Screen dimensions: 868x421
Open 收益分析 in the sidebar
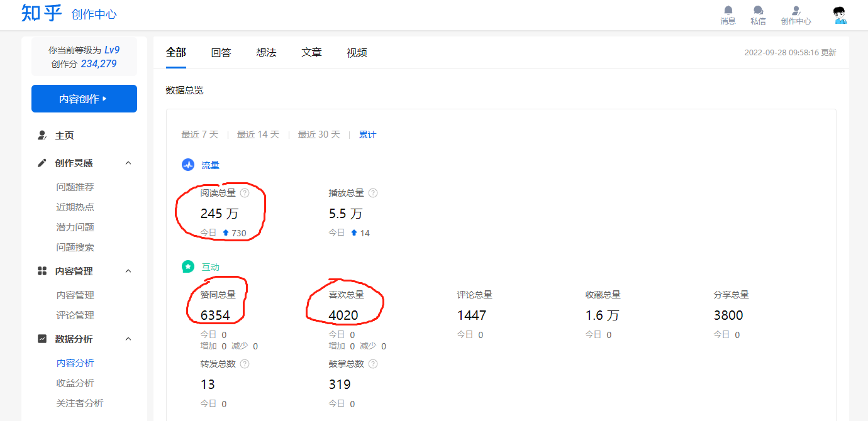(x=75, y=383)
